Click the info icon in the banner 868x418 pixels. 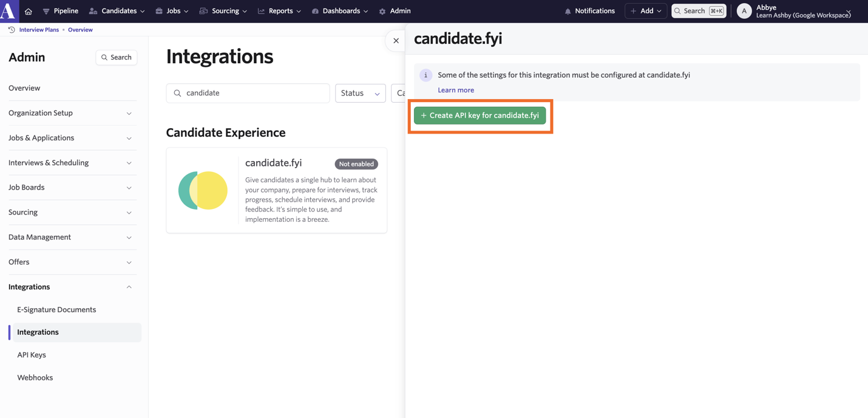(x=426, y=75)
